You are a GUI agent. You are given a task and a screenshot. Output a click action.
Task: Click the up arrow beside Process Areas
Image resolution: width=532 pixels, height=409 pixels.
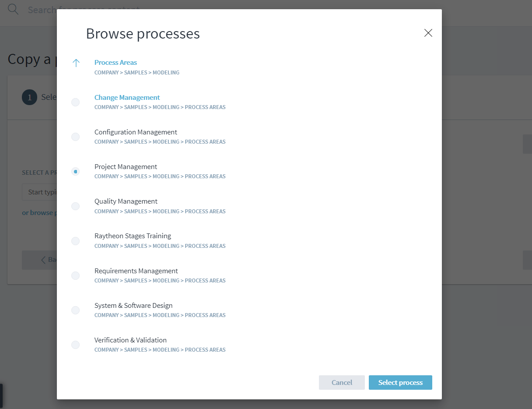click(76, 63)
